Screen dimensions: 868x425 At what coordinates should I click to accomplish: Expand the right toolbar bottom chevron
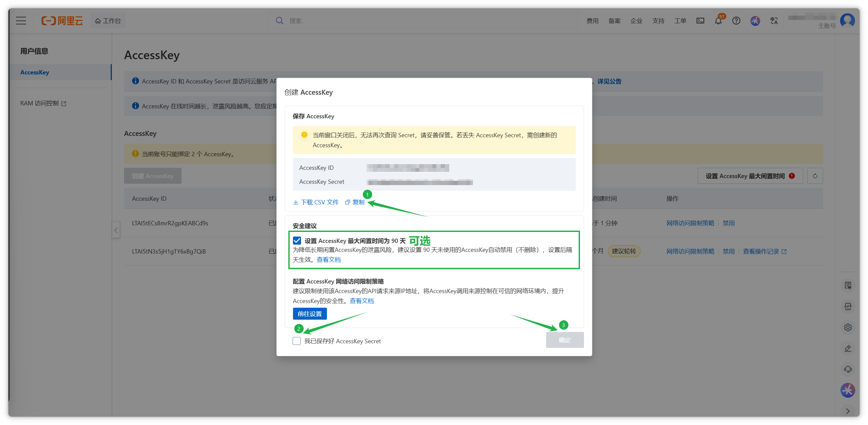click(x=848, y=411)
